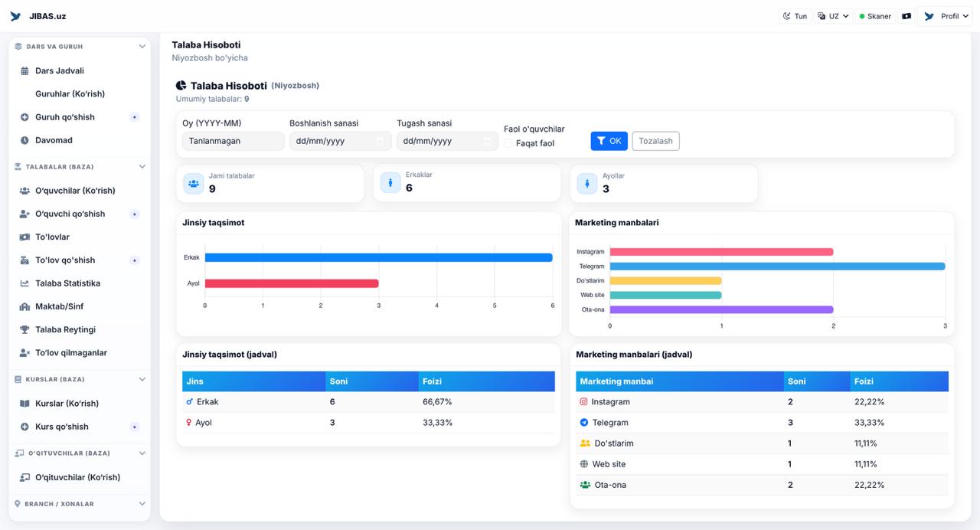Enable the Faqat faol checkbox
The width and height of the screenshot is (980, 530).
pyautogui.click(x=508, y=143)
